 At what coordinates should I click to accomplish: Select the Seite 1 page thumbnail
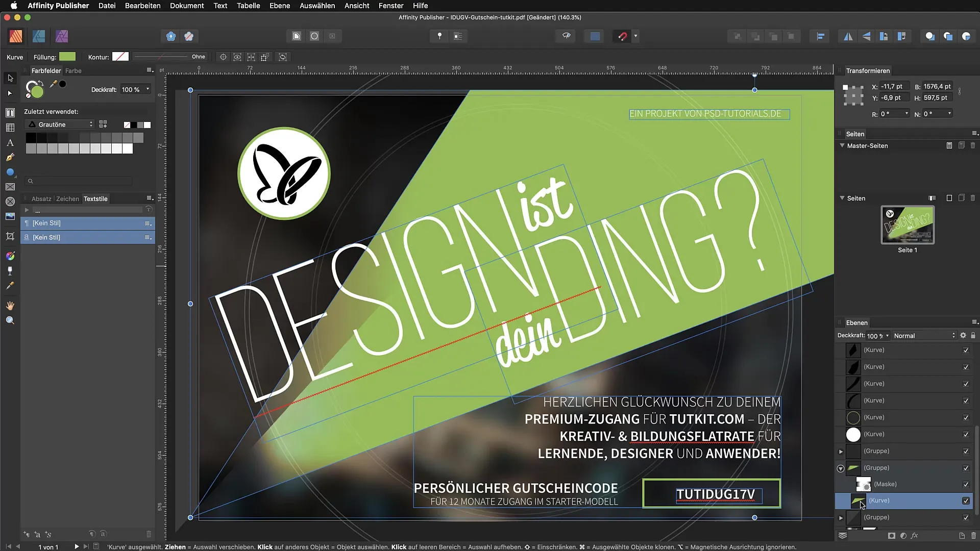(x=908, y=225)
